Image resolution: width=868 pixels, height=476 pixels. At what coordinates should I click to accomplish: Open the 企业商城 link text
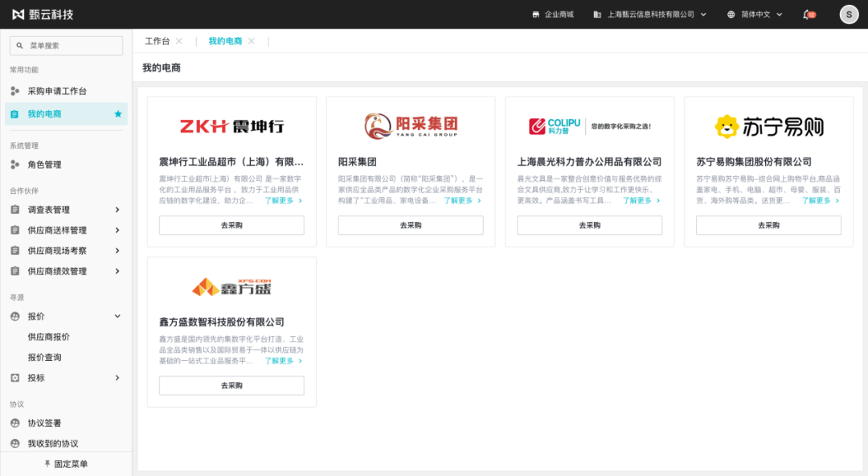(x=559, y=14)
